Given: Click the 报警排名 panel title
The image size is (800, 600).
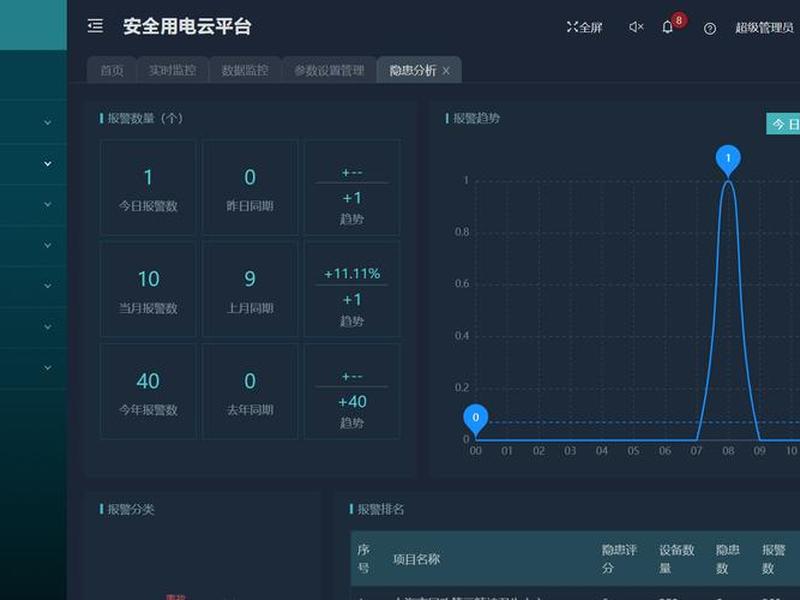Looking at the screenshot, I should point(381,509).
